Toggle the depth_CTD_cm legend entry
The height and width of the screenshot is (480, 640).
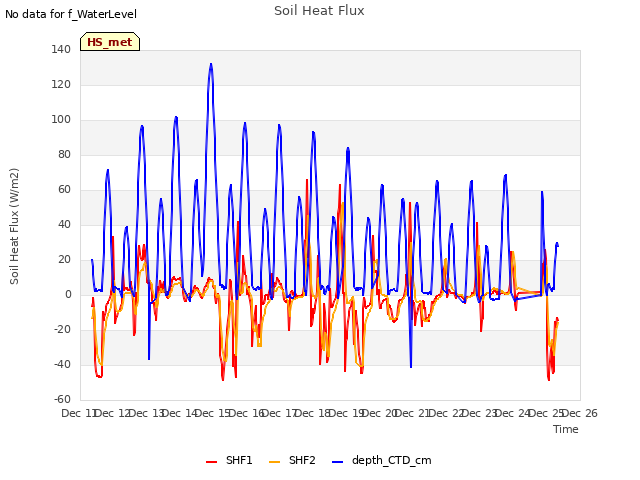point(382,460)
